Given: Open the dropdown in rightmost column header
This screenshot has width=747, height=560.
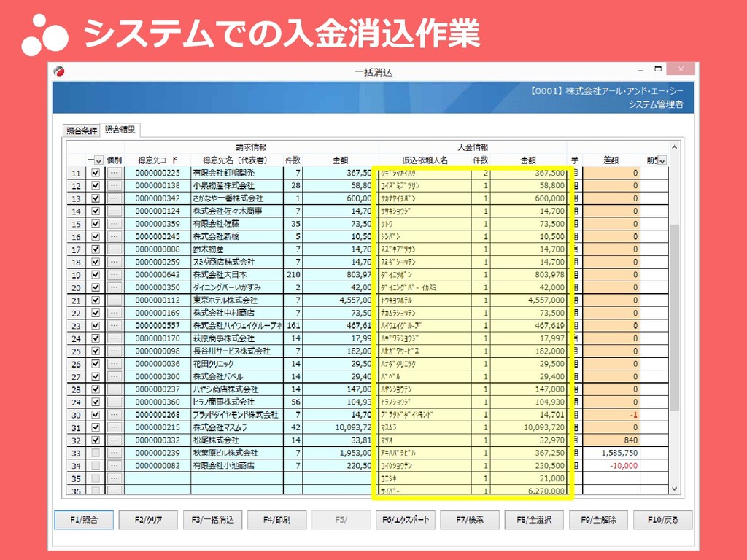Looking at the screenshot, I should 662,161.
